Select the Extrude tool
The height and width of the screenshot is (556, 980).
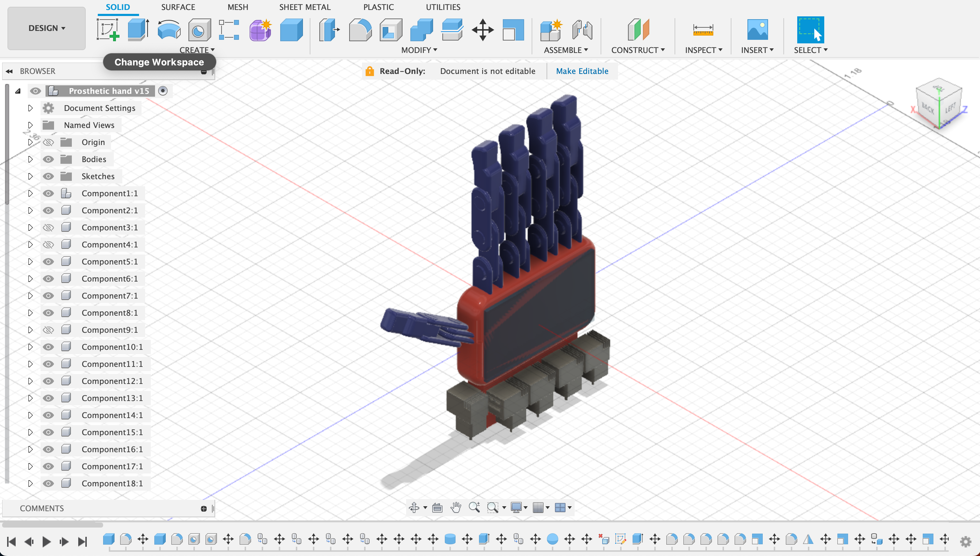click(138, 30)
